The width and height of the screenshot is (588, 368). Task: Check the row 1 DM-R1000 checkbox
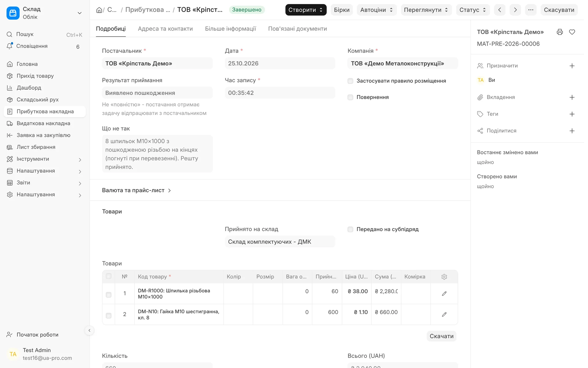click(x=108, y=295)
